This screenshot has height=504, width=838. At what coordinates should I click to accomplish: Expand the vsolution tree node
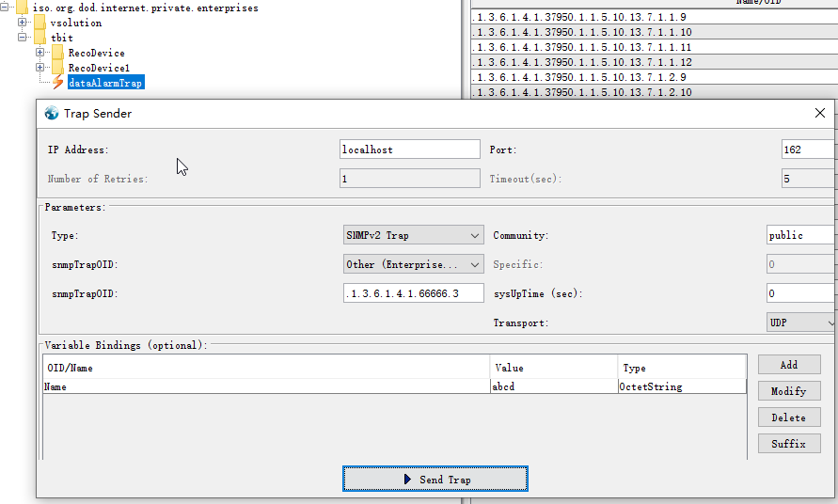click(x=22, y=23)
